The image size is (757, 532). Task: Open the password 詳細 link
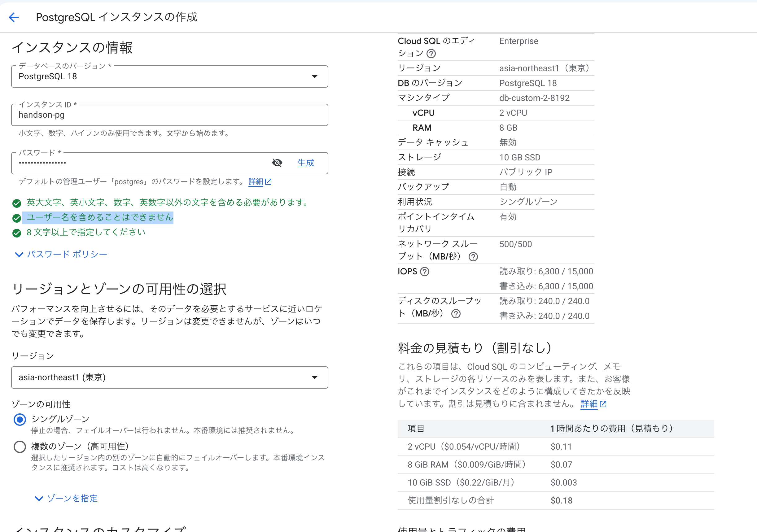click(x=260, y=182)
